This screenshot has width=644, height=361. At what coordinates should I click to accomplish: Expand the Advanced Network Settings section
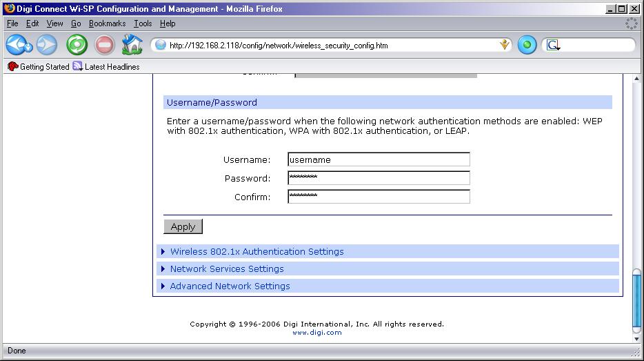click(230, 286)
